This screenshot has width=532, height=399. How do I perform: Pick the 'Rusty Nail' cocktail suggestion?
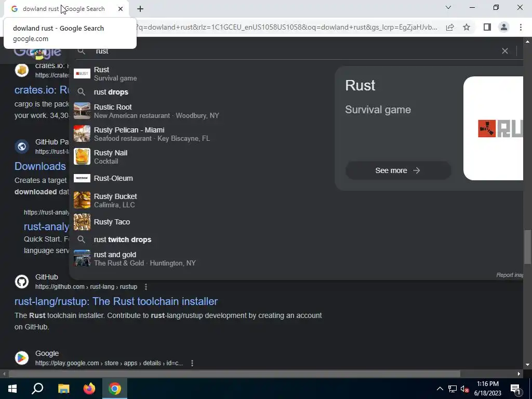(x=201, y=157)
